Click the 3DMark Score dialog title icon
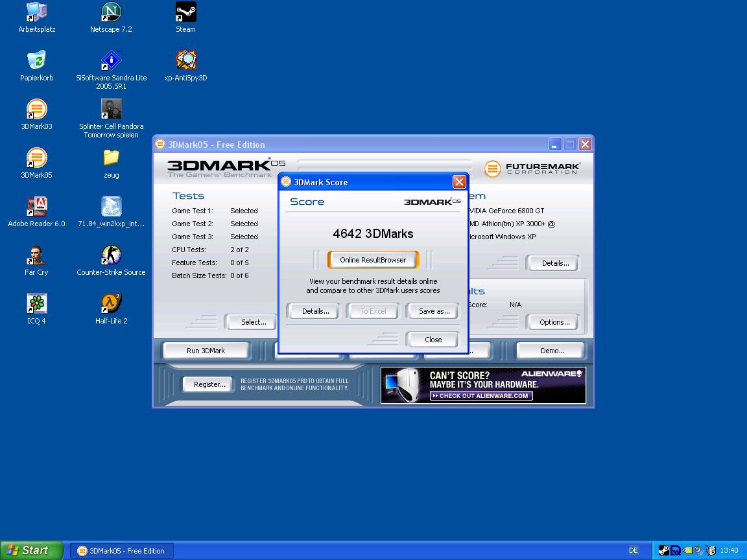Image resolution: width=747 pixels, height=560 pixels. [x=286, y=182]
